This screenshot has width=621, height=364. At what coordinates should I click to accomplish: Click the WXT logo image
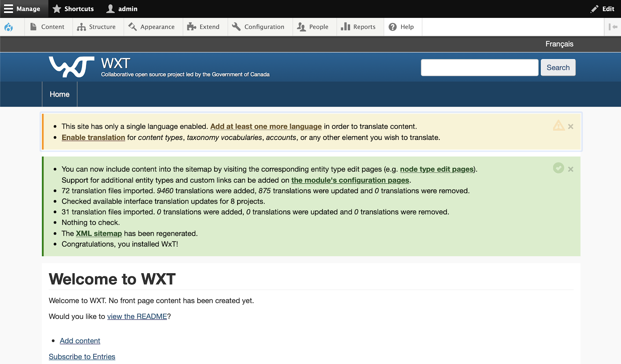(x=71, y=67)
